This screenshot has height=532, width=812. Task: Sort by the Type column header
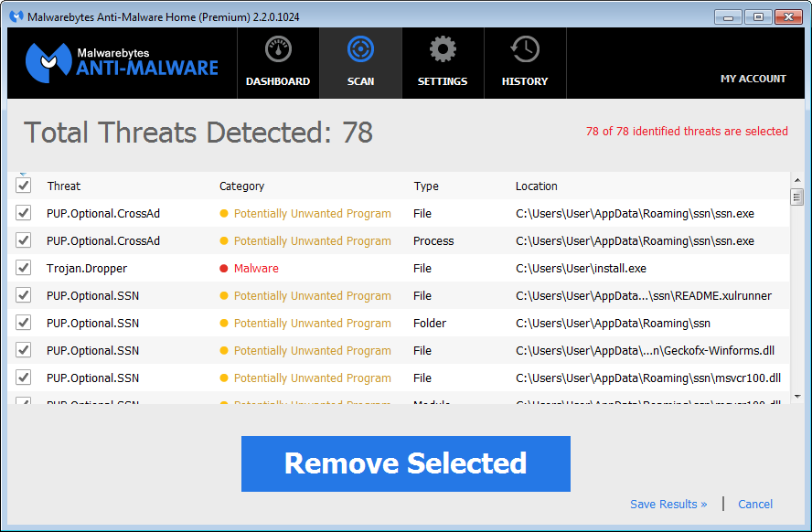click(x=426, y=186)
